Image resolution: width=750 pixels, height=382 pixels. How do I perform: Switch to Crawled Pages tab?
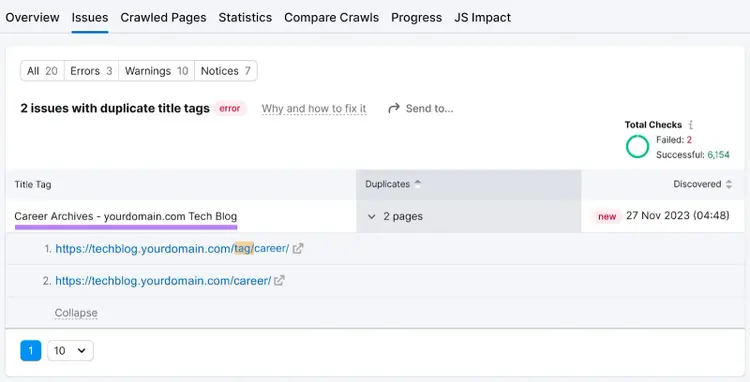pyautogui.click(x=163, y=18)
